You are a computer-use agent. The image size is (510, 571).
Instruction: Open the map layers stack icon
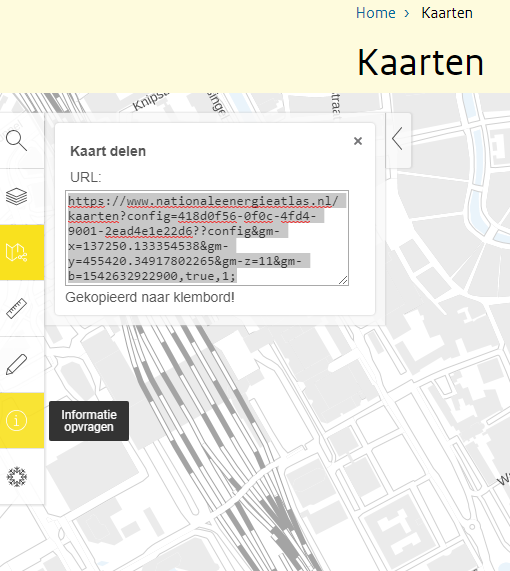(x=16, y=197)
